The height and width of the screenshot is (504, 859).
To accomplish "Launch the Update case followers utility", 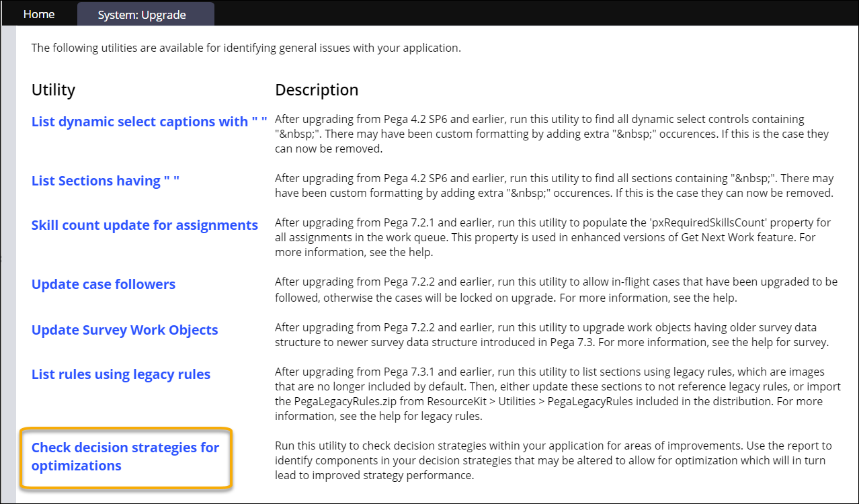I will click(x=103, y=284).
